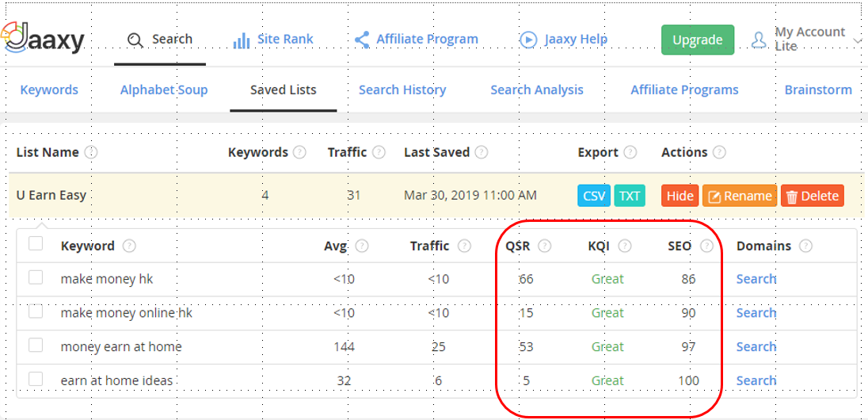Click the Jaaxy logo
The height and width of the screenshot is (420, 868).
pyautogui.click(x=43, y=40)
